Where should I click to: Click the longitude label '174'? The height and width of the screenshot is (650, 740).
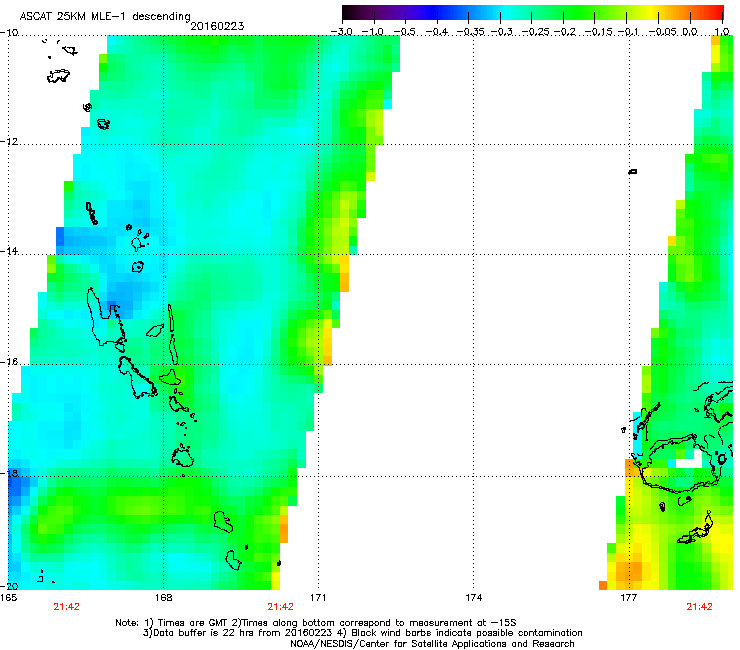pyautogui.click(x=473, y=598)
